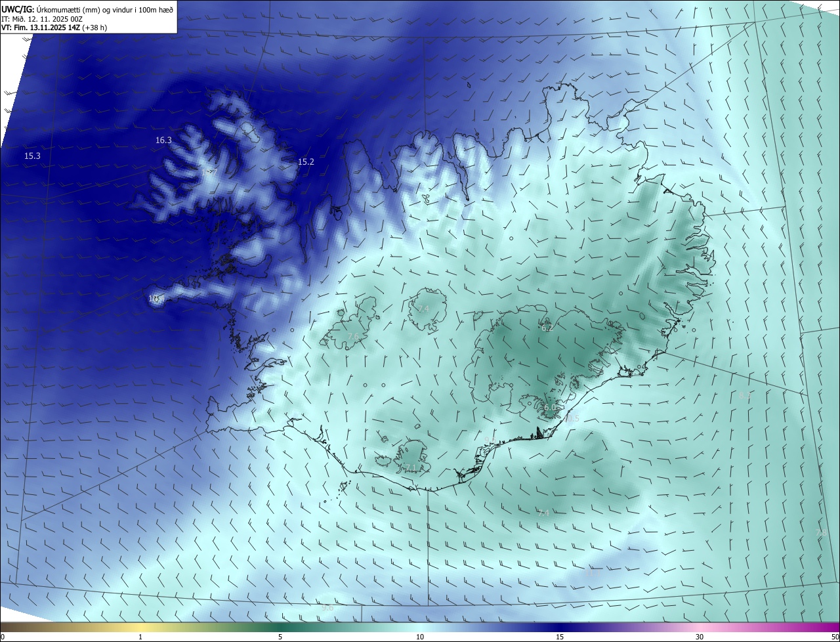Click the 9.6 value near the bottom edge
840x642 pixels.
(x=327, y=608)
